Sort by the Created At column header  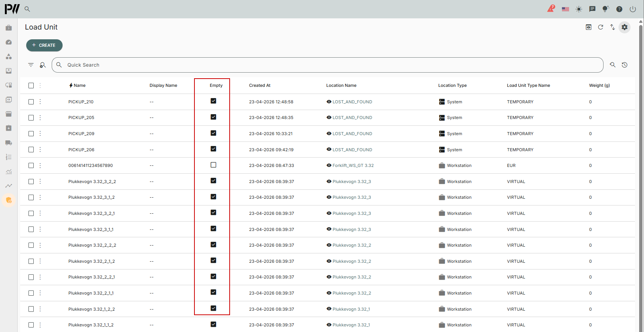260,85
